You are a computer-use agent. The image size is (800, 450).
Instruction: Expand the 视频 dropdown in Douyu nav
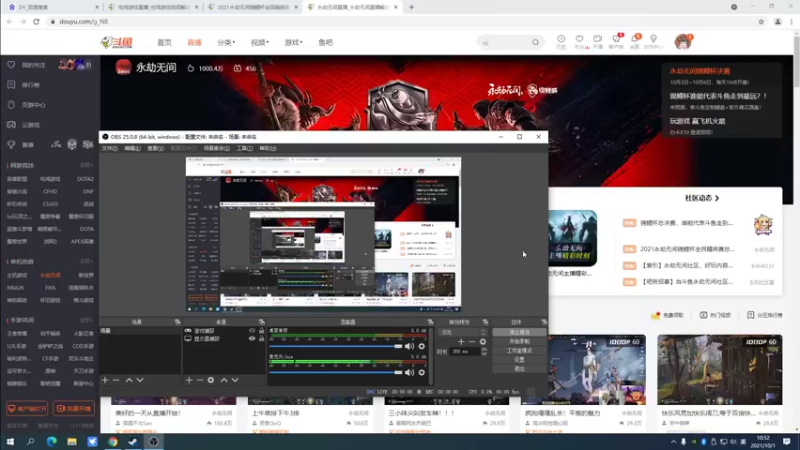pos(260,42)
